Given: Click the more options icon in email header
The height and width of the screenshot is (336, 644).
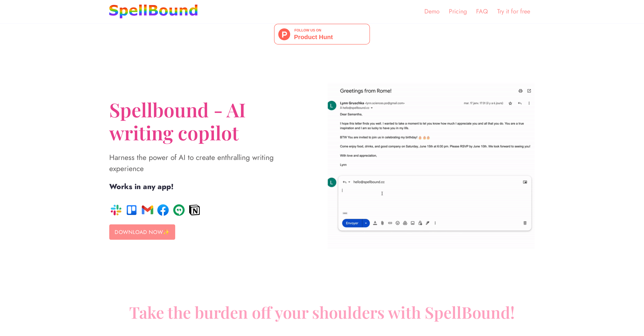Looking at the screenshot, I should point(529,104).
